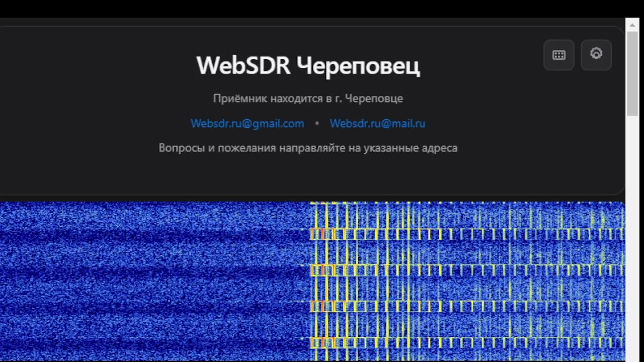Open the keyboard grid icon button
Screen dimensions: 644x362
point(559,55)
